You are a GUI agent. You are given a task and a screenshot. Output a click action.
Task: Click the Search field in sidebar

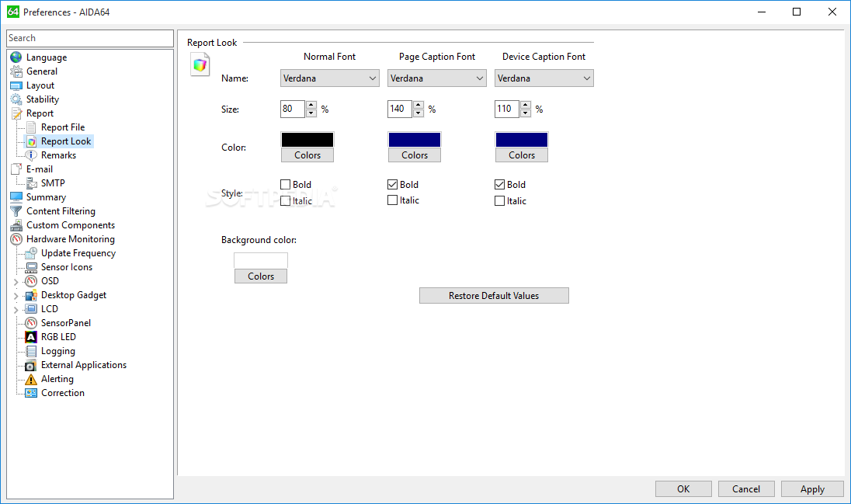point(90,38)
